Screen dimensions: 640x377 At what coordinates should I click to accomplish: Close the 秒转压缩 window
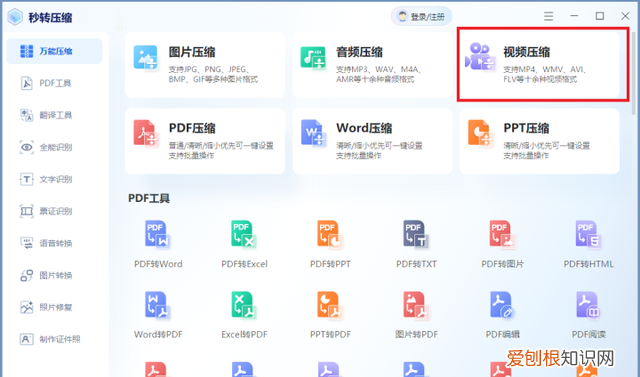(x=625, y=16)
